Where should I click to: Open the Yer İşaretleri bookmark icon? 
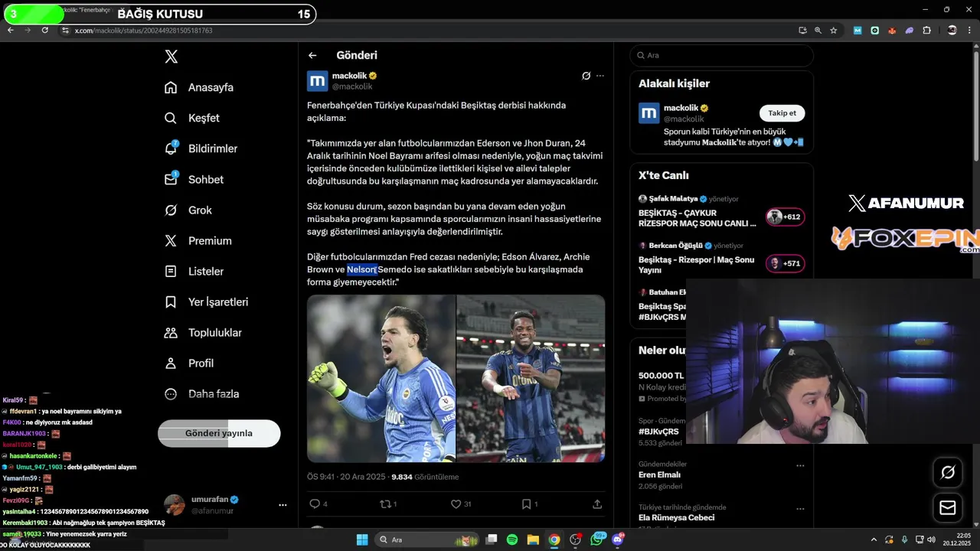pos(171,302)
